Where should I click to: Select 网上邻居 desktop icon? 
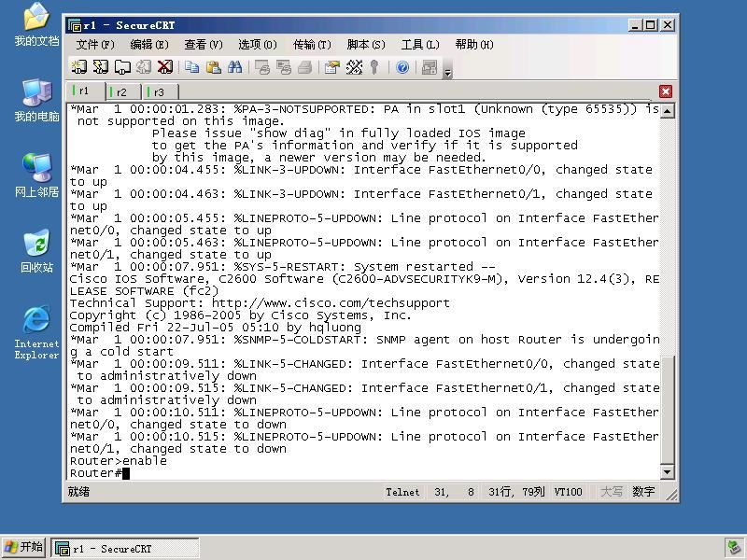click(x=36, y=175)
